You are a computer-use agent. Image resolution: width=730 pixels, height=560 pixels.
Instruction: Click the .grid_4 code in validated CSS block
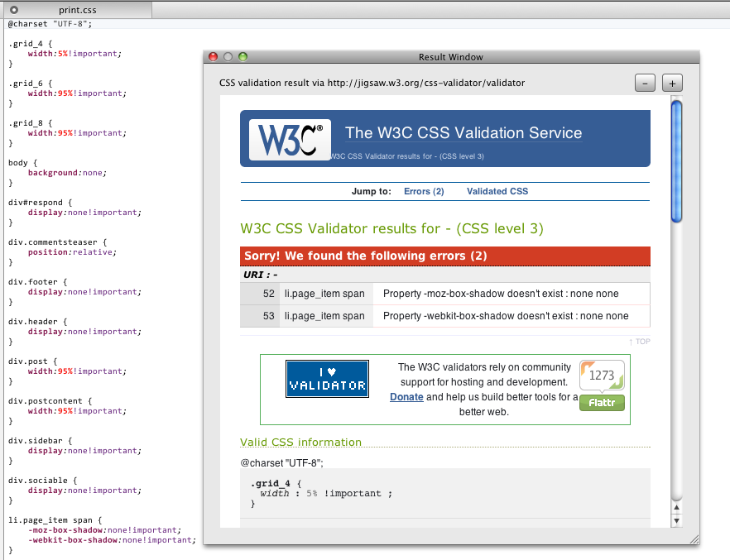[x=276, y=483]
